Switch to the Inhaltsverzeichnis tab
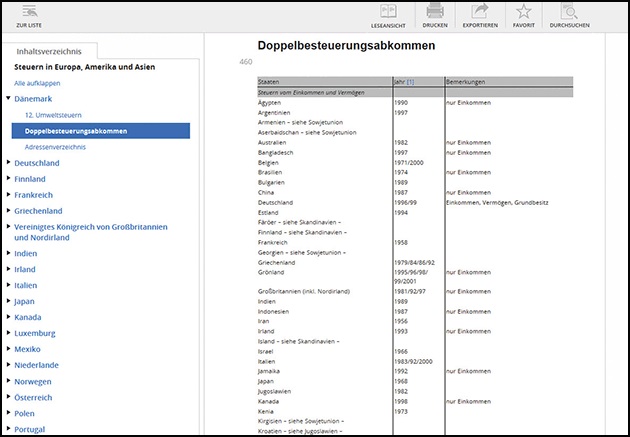Viewport: 630px width, 437px height. (49, 52)
